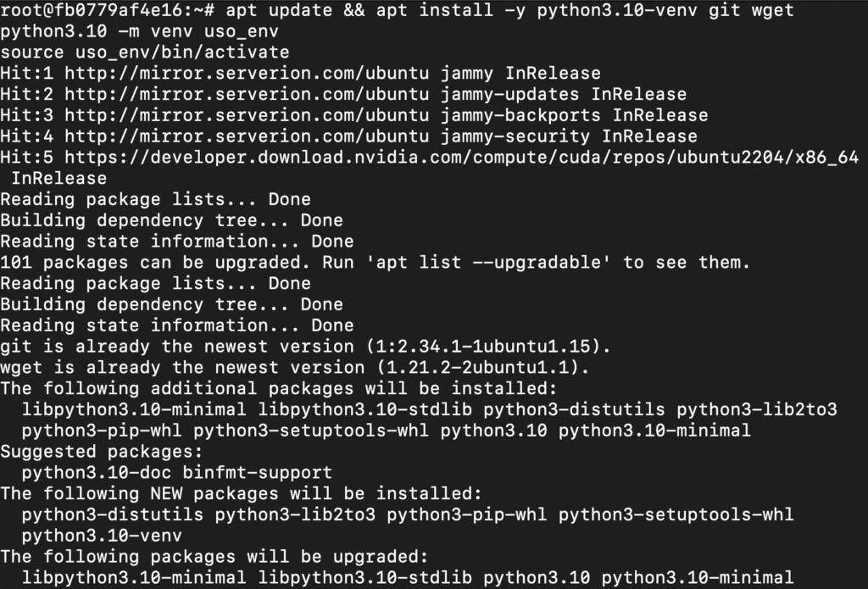Click 'The following NEW packages' line

point(242,494)
